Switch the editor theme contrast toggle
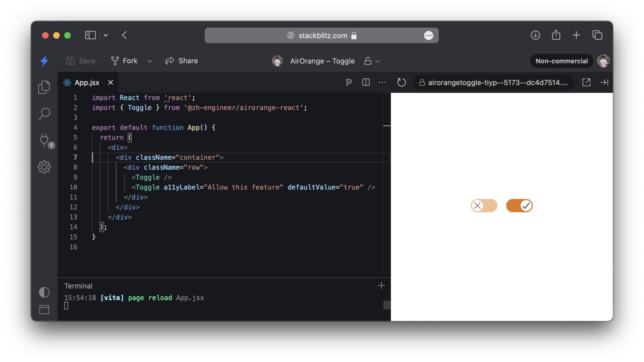This screenshot has height=362, width=644. pyautogui.click(x=44, y=292)
